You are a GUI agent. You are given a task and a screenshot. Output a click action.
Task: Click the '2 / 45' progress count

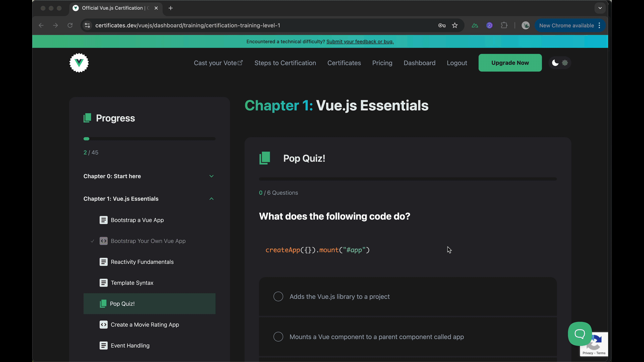coord(91,153)
